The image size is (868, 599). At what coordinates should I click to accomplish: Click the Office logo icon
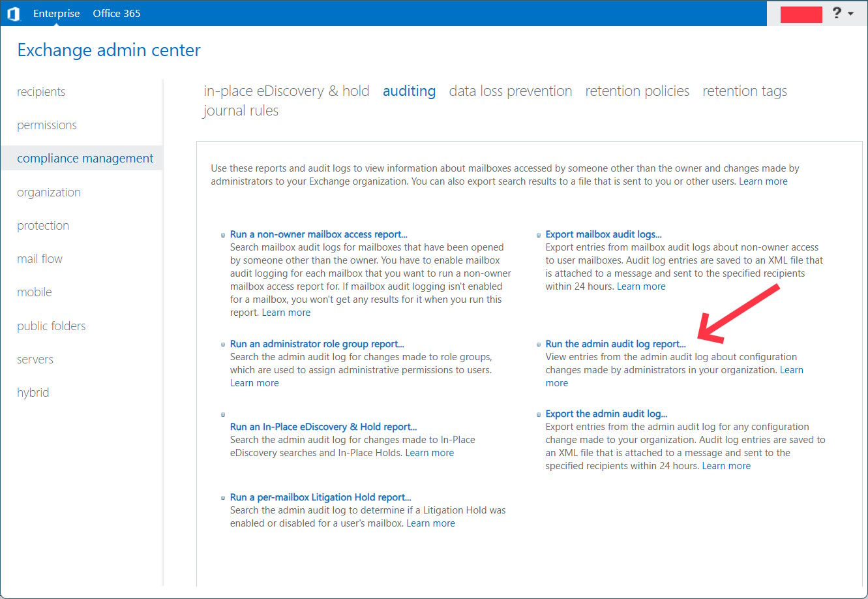pos(14,14)
